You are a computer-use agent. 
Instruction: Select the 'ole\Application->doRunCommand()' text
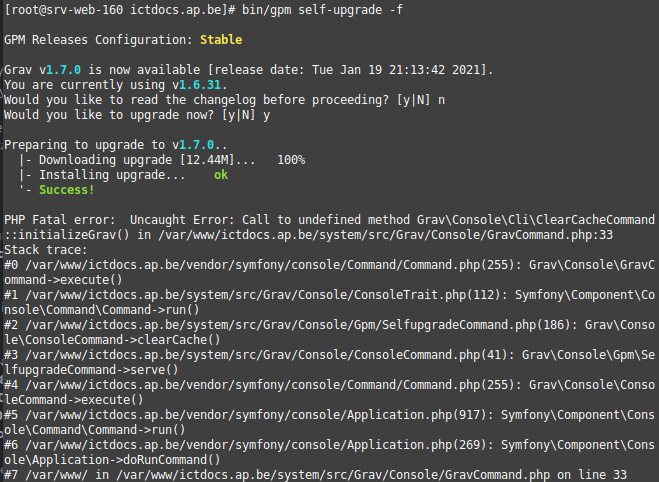click(x=112, y=460)
